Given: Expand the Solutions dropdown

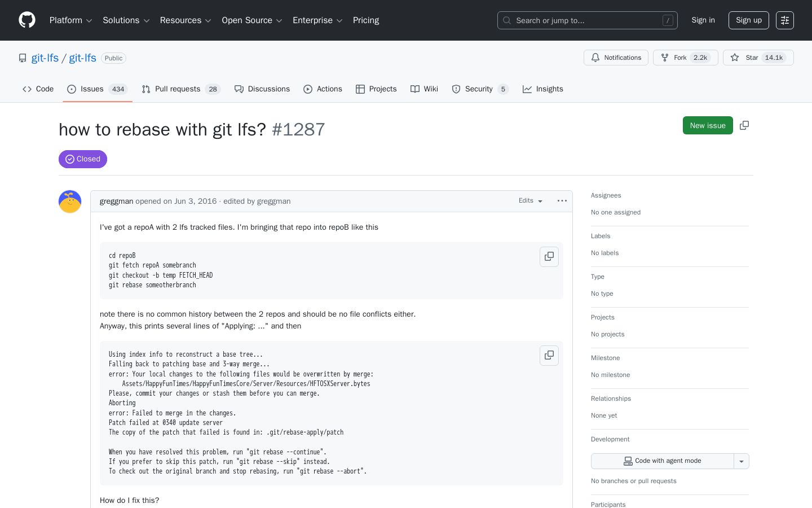Looking at the screenshot, I should tap(126, 20).
